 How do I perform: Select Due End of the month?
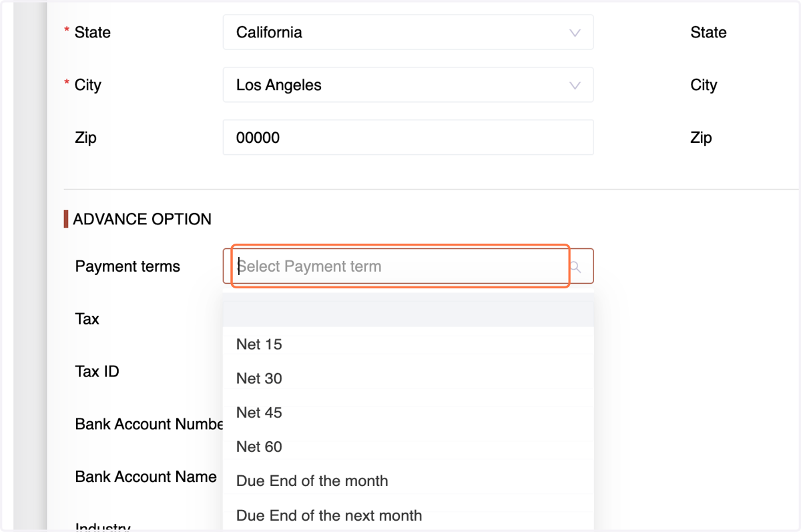408,481
